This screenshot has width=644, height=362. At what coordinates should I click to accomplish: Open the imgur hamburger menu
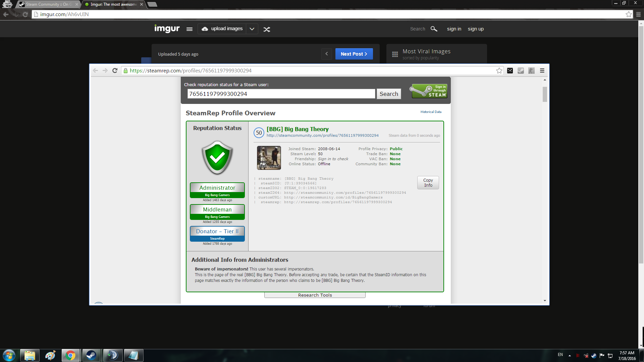[190, 29]
